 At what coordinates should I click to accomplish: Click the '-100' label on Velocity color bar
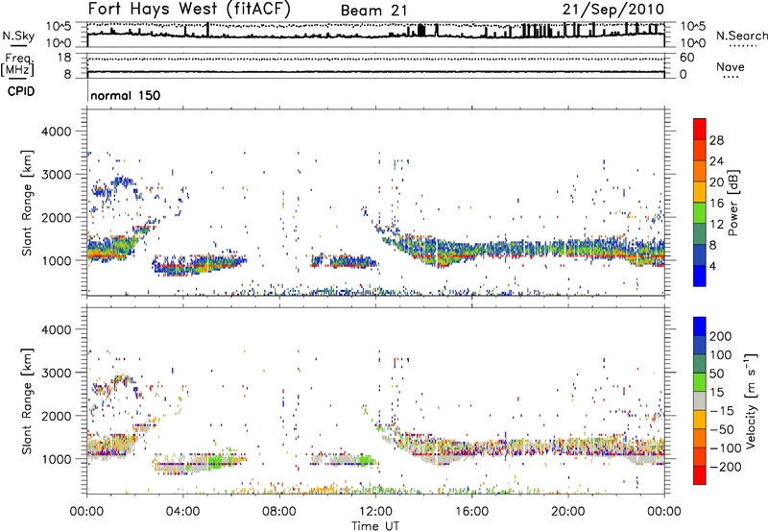click(x=726, y=448)
